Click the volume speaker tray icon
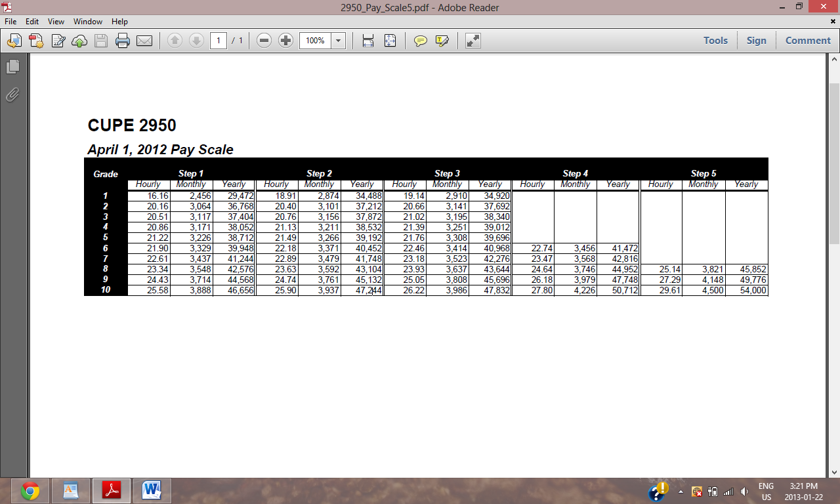The width and height of the screenshot is (840, 504). pyautogui.click(x=744, y=492)
